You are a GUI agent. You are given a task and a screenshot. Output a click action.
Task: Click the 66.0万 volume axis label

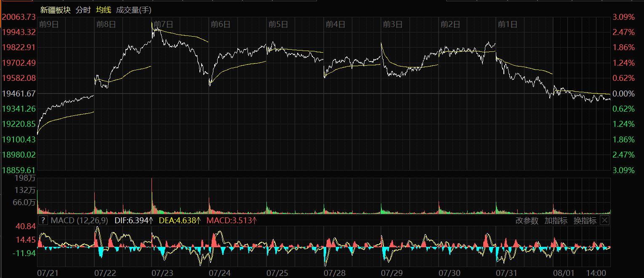[24, 202]
